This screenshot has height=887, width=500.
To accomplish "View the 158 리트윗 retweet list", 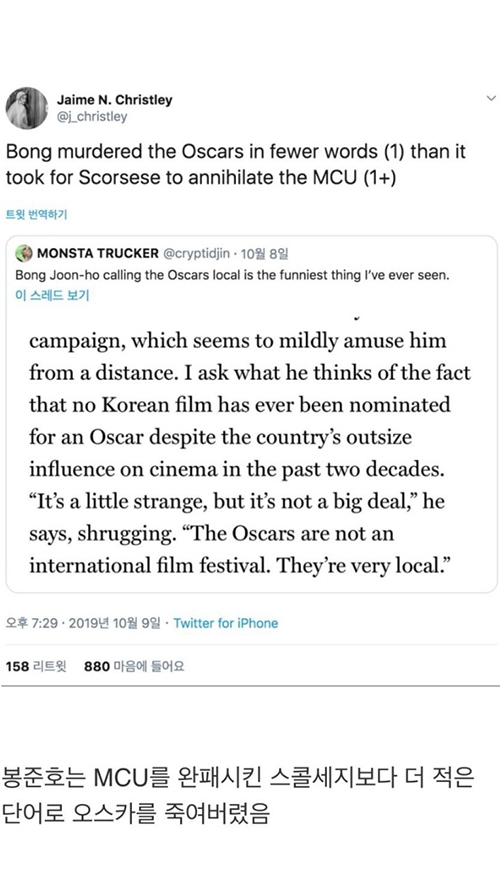I will (36, 666).
